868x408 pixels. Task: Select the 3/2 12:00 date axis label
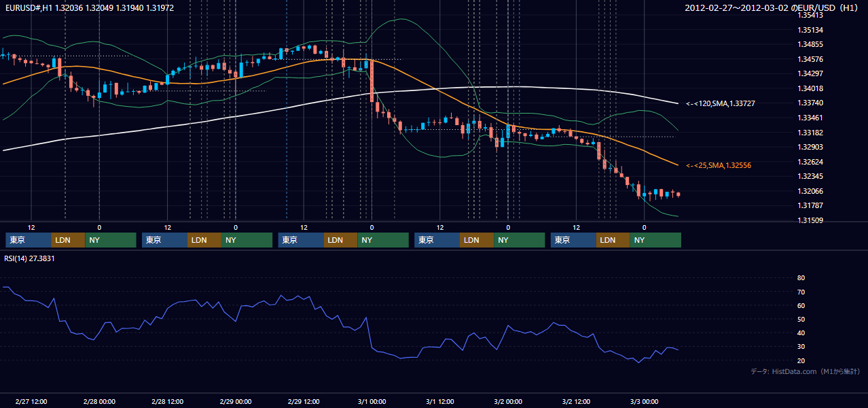pyautogui.click(x=576, y=401)
